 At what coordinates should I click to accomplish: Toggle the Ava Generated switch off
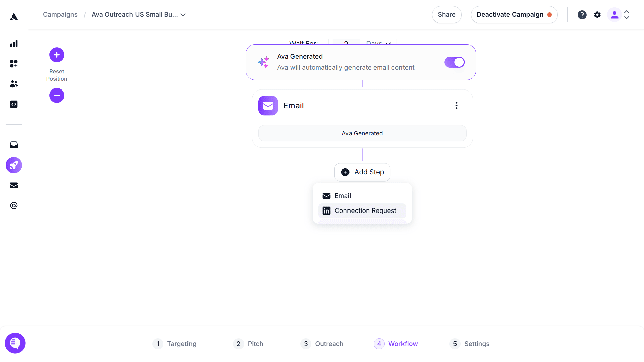(x=454, y=62)
